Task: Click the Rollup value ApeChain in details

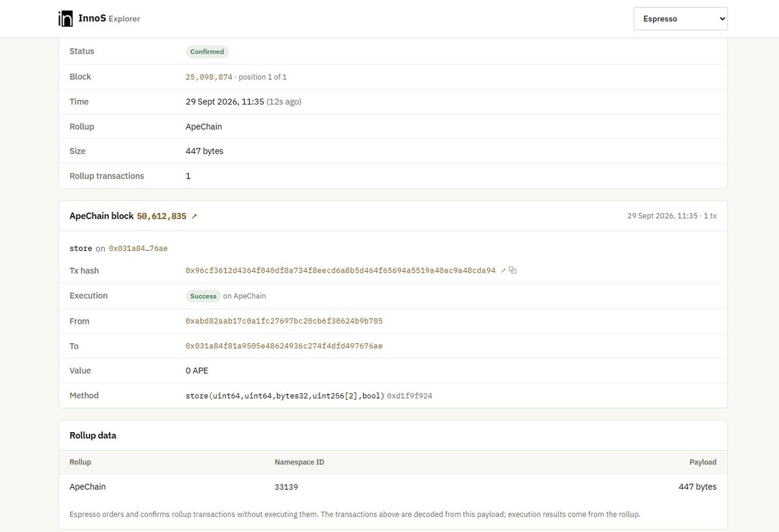Action: pyautogui.click(x=204, y=127)
